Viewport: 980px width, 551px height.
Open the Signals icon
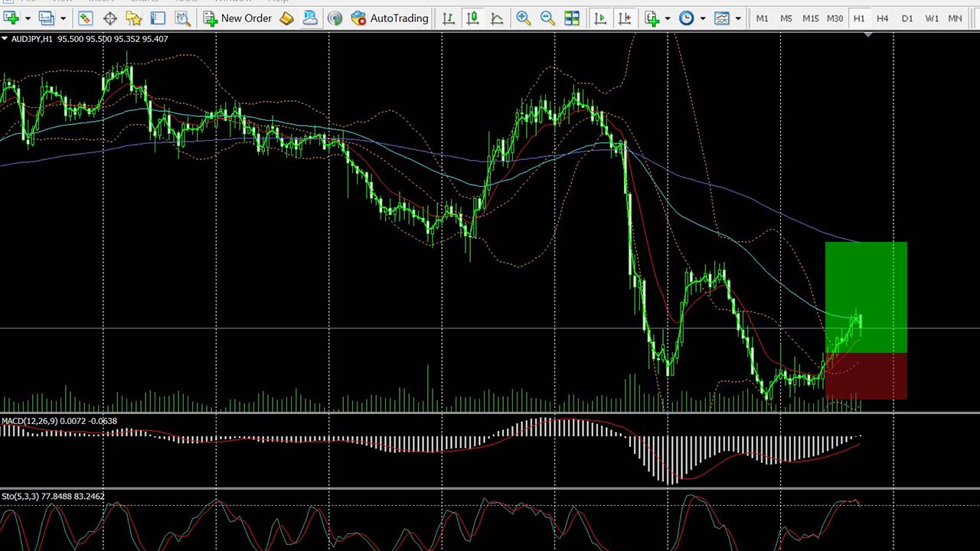pos(335,18)
